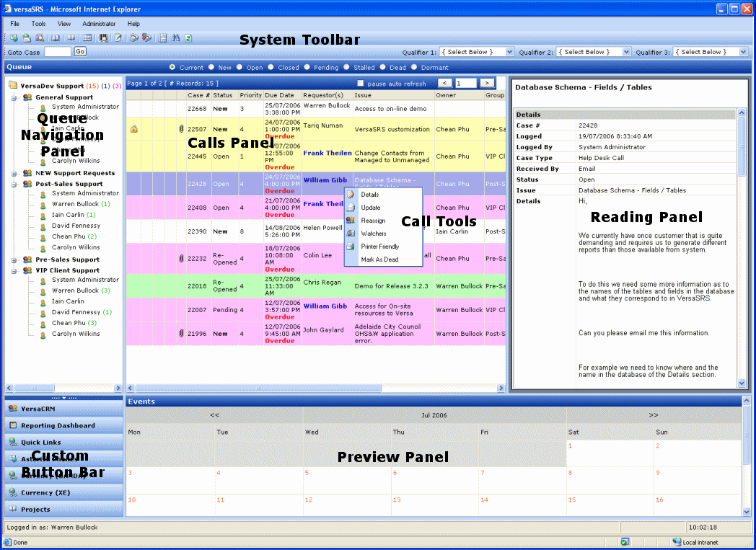Select the Pending queue radio button
Screen dimensions: 756x550
click(307, 68)
